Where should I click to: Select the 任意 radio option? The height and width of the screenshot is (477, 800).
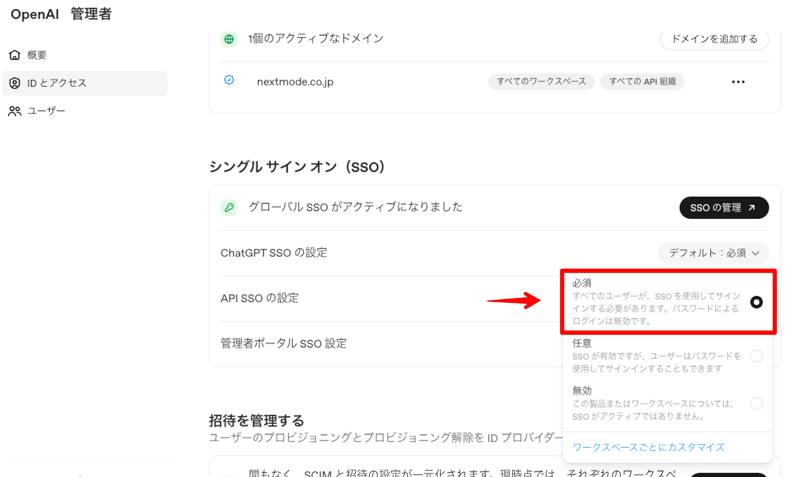(x=756, y=356)
